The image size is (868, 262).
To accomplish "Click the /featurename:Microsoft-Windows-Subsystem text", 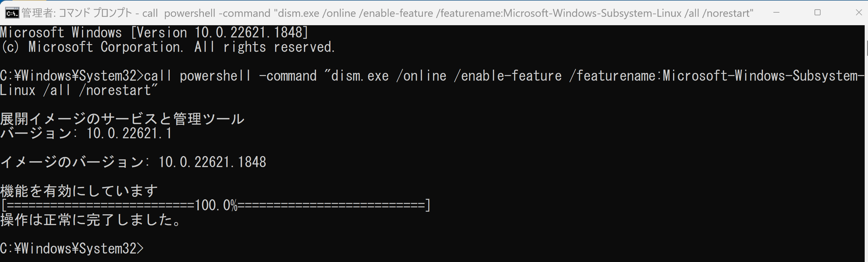I will pos(717,76).
